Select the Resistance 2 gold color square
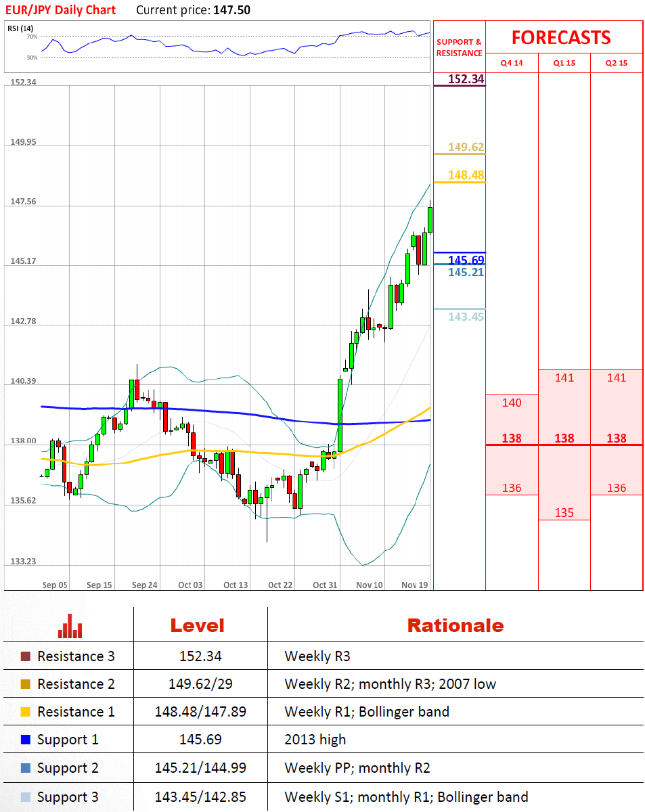Screen dimensions: 645x812 pyautogui.click(x=26, y=684)
